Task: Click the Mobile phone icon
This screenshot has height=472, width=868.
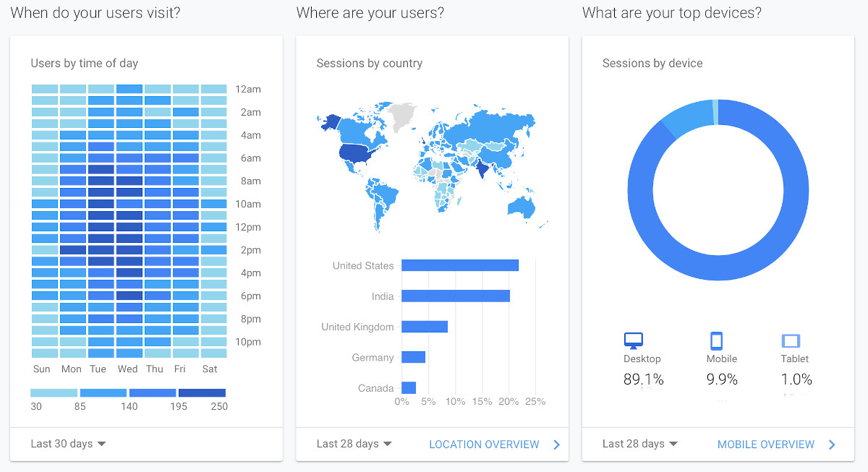Action: (716, 340)
